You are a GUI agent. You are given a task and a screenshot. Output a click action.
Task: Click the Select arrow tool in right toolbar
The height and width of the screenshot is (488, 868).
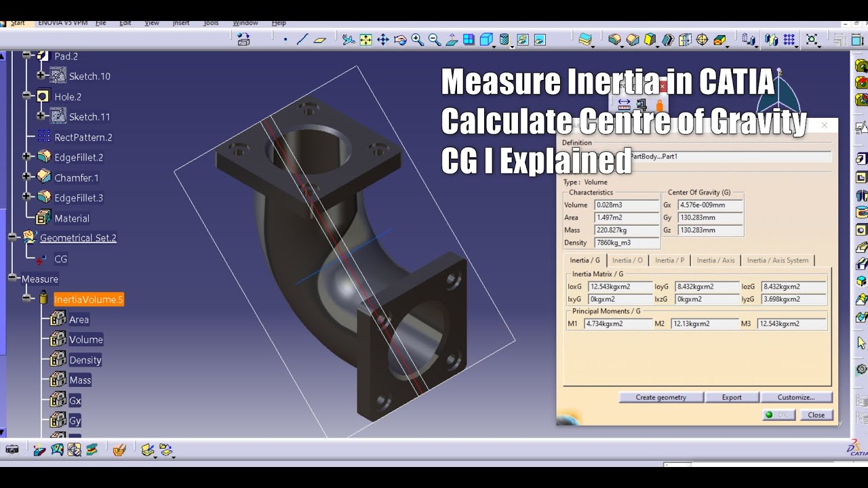point(861,343)
